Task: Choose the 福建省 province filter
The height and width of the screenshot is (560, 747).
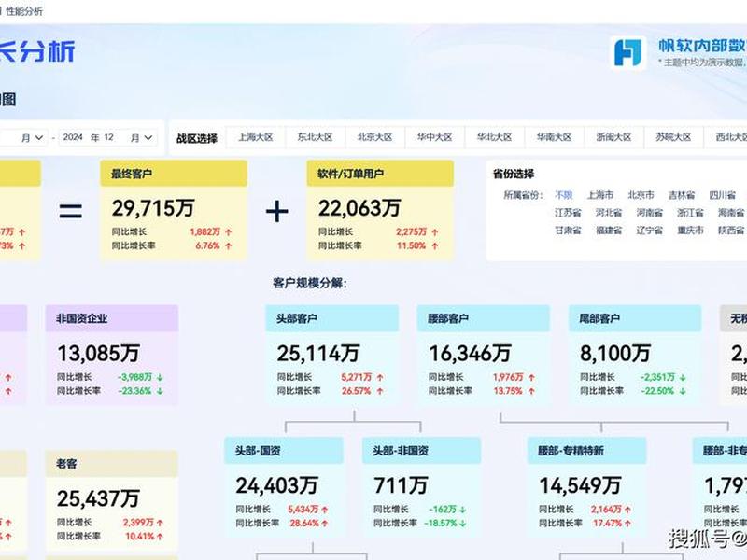Action: (609, 231)
